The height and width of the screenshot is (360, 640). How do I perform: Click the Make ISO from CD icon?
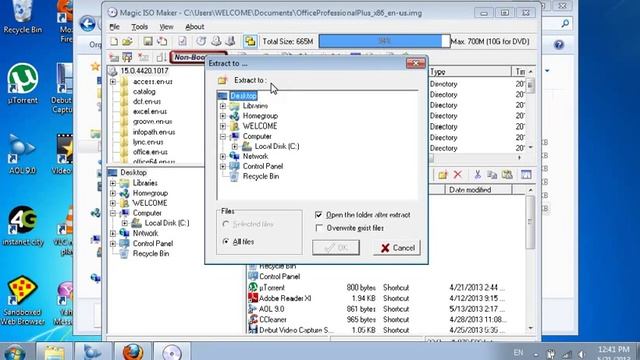201,41
